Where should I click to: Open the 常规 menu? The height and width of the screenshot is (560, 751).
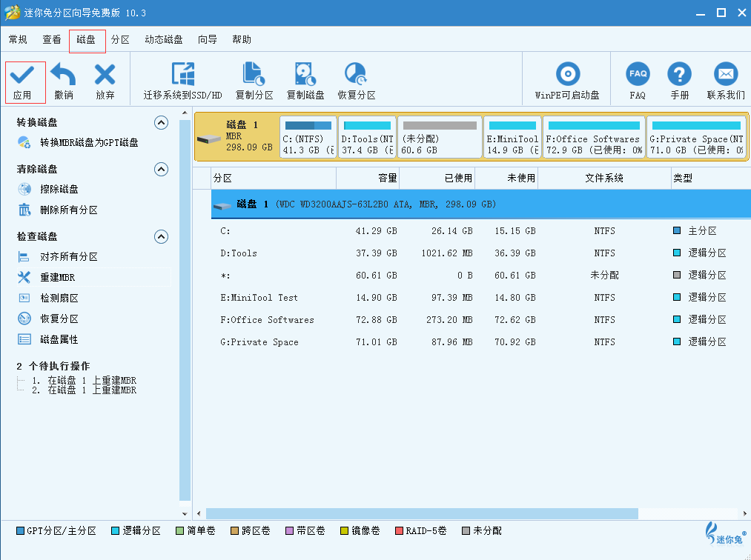(18, 40)
